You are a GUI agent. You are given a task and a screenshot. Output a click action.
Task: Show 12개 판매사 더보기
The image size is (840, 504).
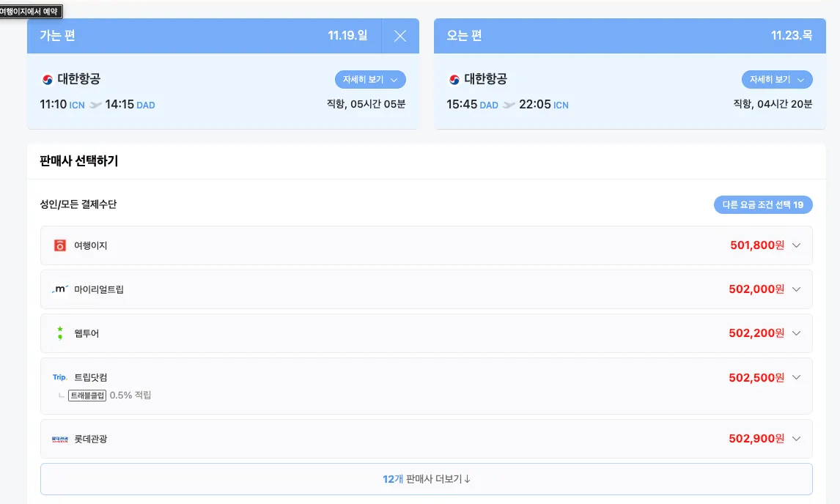click(x=427, y=479)
